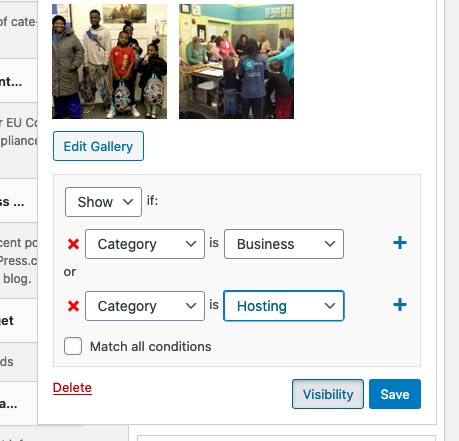Delete this widget via Delete link

(x=72, y=388)
